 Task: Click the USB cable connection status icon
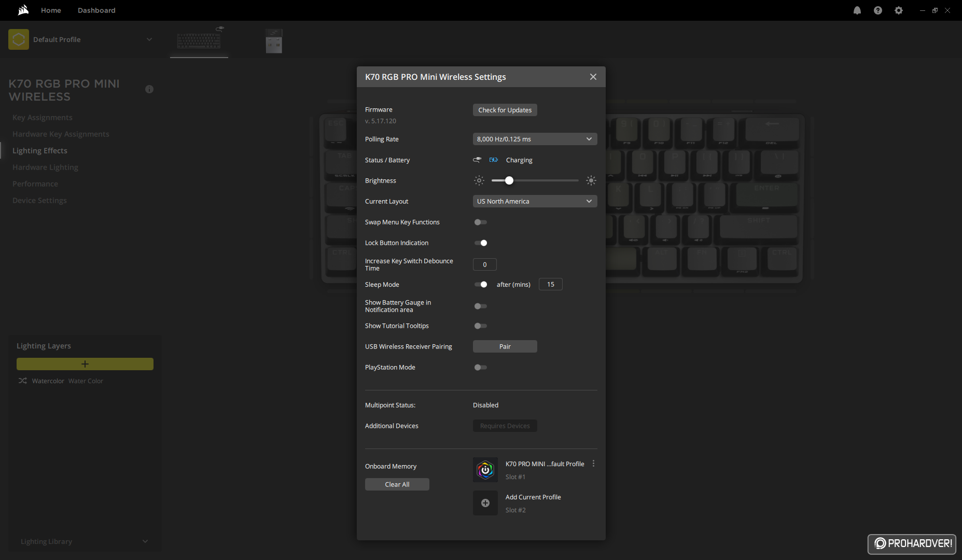click(x=477, y=160)
